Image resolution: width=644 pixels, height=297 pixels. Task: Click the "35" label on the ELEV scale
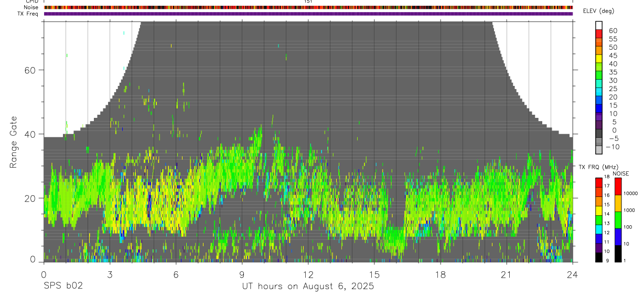(613, 72)
